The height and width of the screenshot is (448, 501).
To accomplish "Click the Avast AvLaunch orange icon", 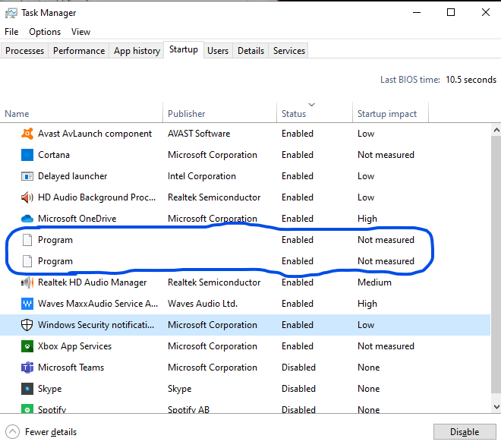I will coord(27,134).
